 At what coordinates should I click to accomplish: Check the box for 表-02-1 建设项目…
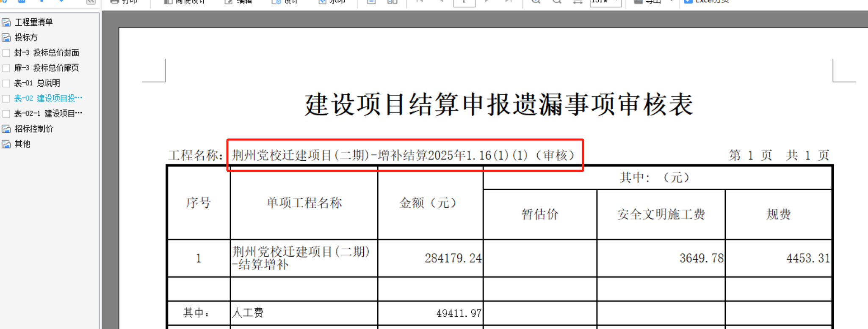pos(6,114)
